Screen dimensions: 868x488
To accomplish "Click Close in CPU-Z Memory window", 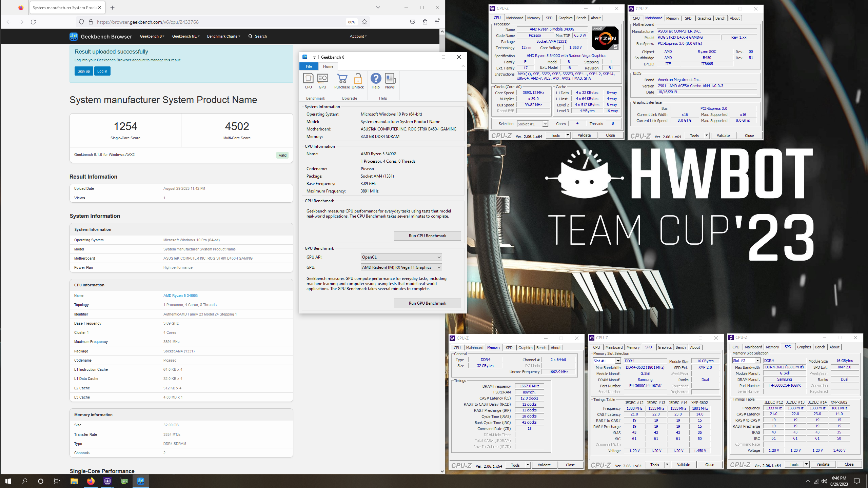I will 570,465.
